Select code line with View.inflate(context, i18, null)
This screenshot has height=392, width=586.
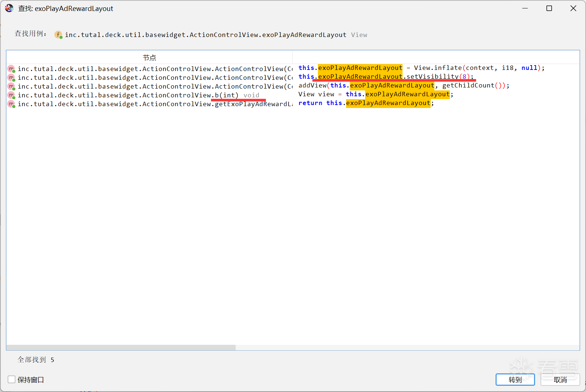pyautogui.click(x=422, y=68)
